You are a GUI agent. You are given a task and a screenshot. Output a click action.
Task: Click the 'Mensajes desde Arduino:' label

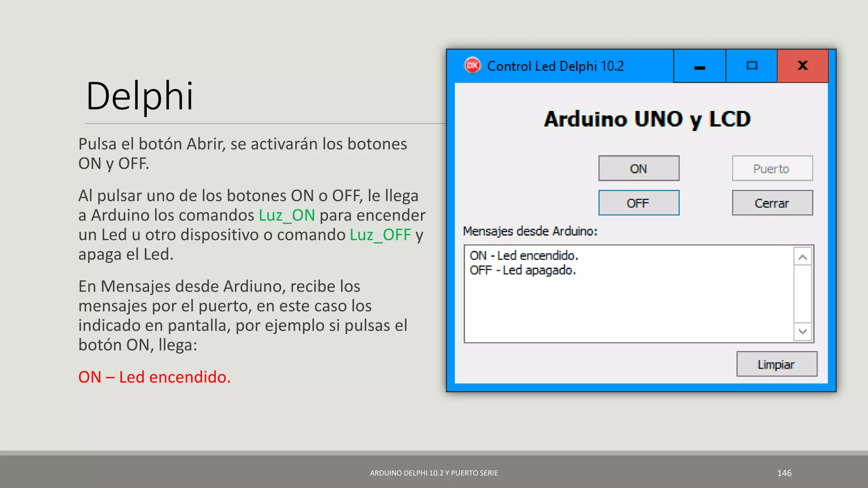[530, 231]
